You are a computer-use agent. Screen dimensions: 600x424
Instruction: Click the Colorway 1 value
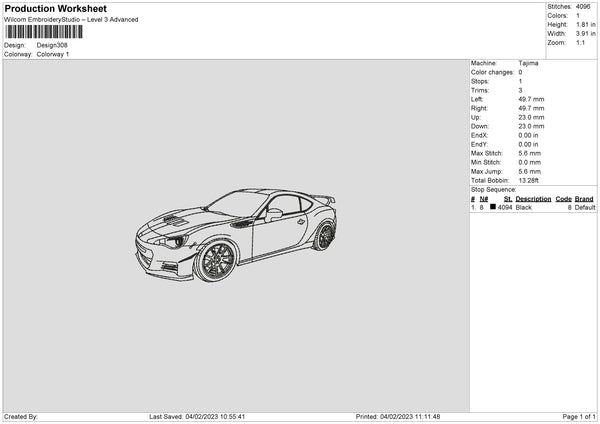click(x=53, y=54)
